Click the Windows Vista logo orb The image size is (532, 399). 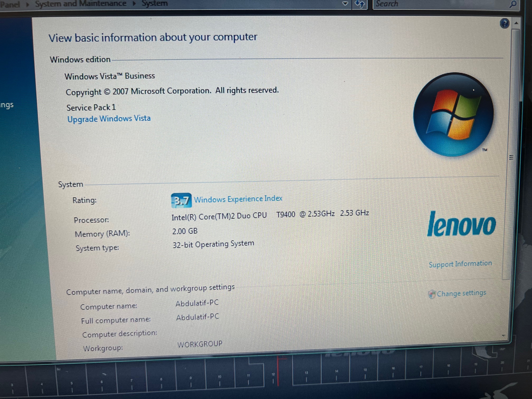[453, 115]
